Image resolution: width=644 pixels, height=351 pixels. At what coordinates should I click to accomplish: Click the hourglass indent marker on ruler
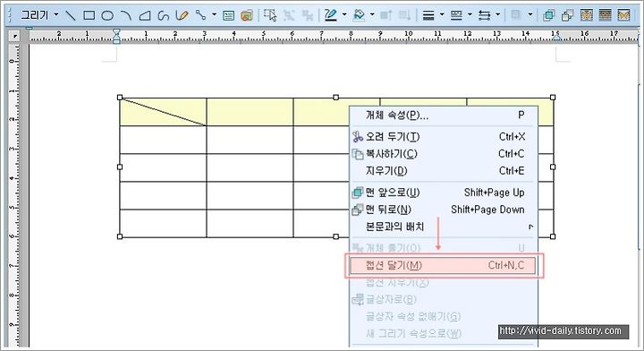point(116,36)
